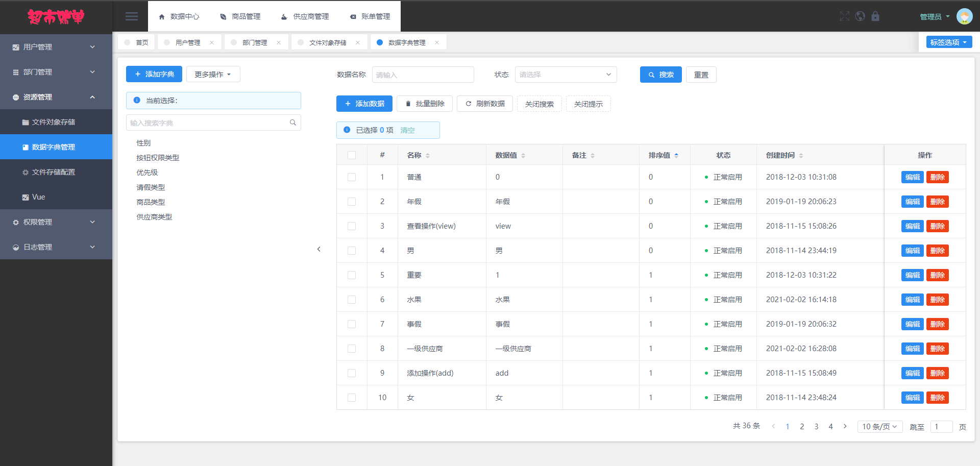Expand 日志管理 sidebar menu
980x466 pixels.
click(x=56, y=247)
